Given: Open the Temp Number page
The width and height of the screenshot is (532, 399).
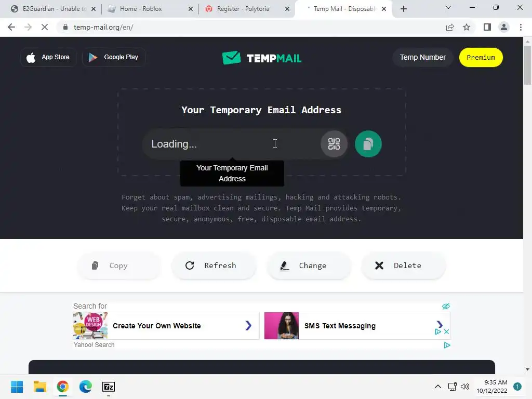Looking at the screenshot, I should (422, 57).
